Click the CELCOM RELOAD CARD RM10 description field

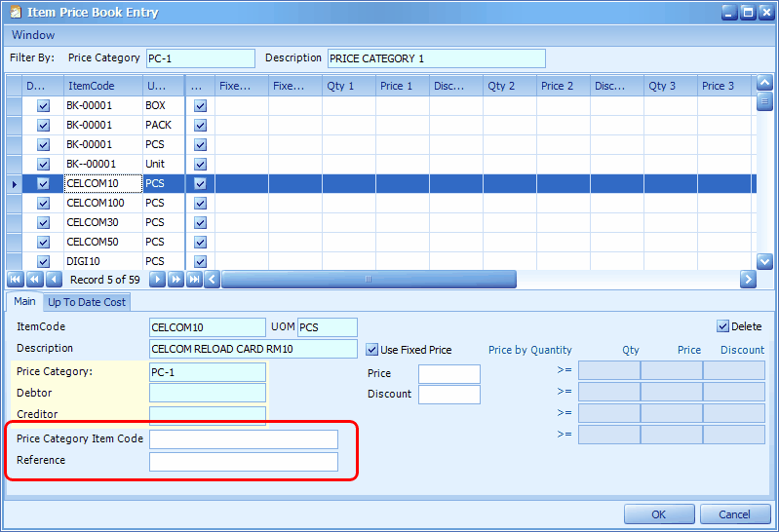point(253,349)
